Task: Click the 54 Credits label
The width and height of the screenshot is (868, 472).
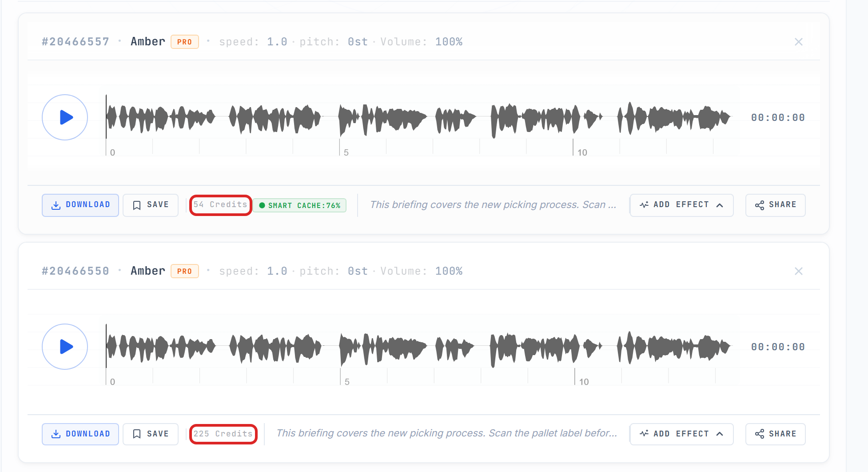Action: 220,204
